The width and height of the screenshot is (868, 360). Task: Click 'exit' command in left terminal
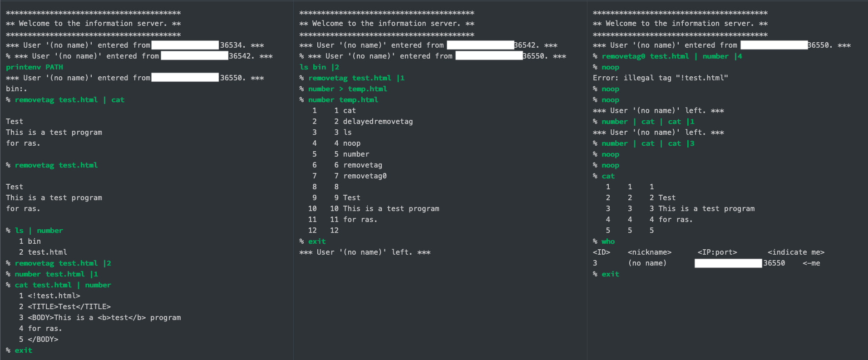[x=23, y=350]
